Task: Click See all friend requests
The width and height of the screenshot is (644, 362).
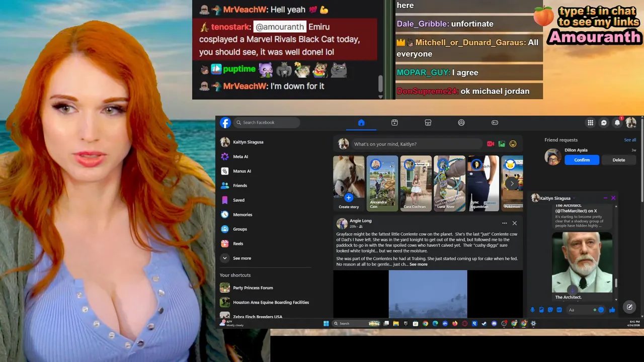Action: pos(630,140)
